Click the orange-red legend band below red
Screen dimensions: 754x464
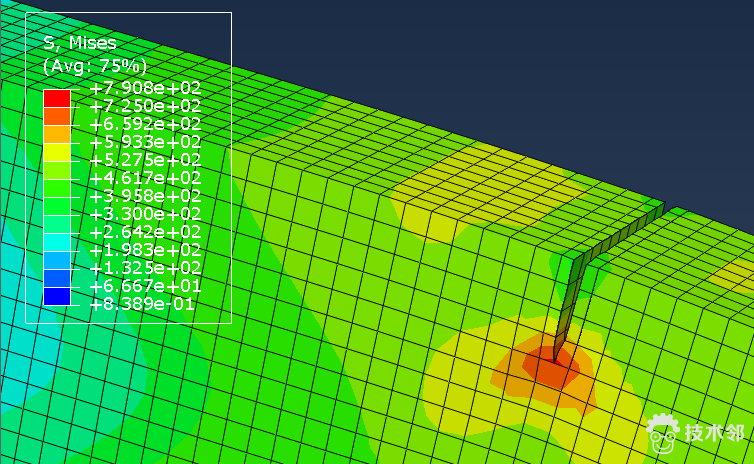[57, 116]
